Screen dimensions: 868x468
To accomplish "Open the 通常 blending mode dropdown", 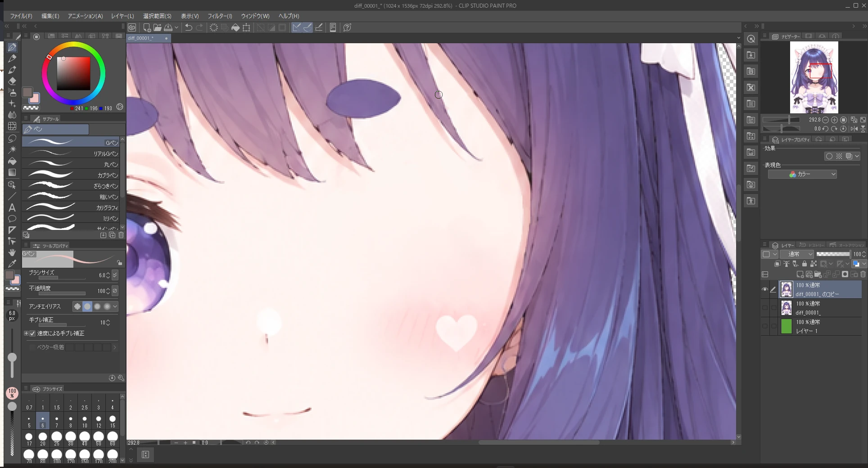I will coord(797,254).
